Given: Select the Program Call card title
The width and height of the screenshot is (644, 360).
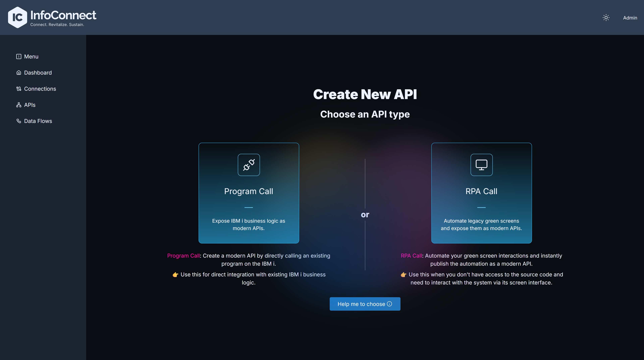Looking at the screenshot, I should [x=249, y=191].
